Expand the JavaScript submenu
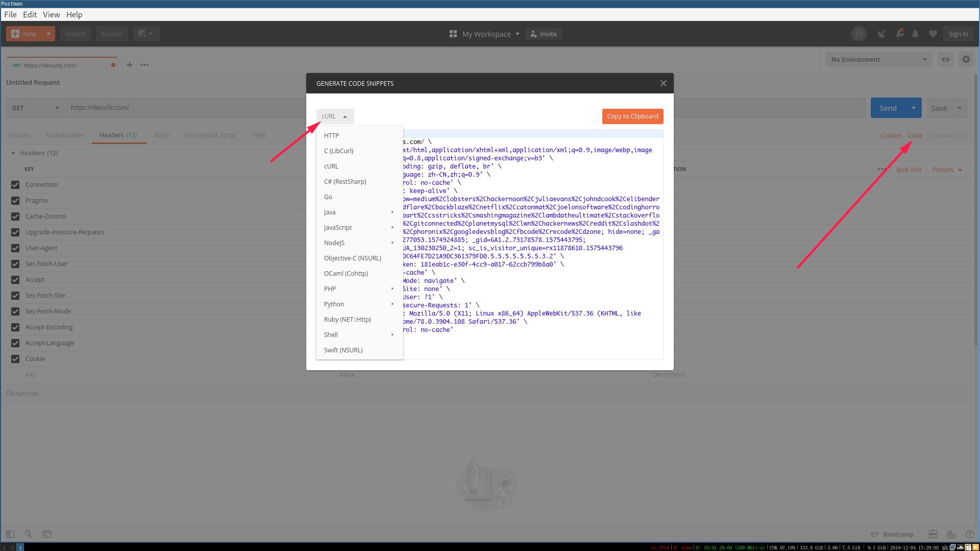The image size is (980, 551). pyautogui.click(x=360, y=227)
